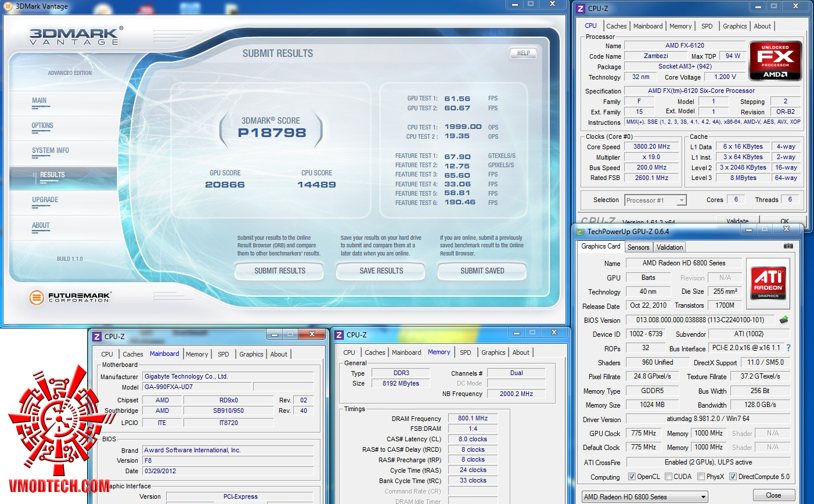The image size is (814, 504).
Task: Click the 3DMark Vantage logo
Action: [74, 36]
